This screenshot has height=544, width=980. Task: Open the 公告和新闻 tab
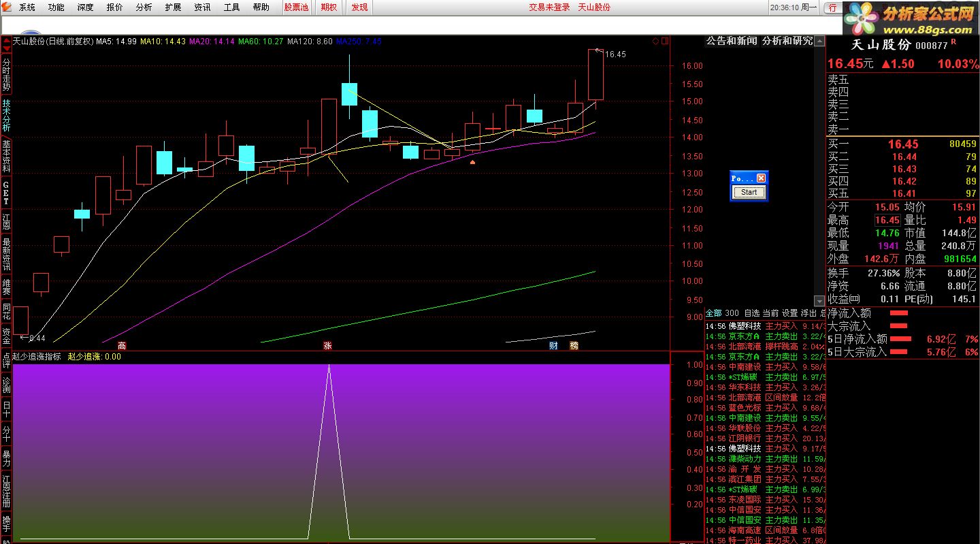(731, 41)
